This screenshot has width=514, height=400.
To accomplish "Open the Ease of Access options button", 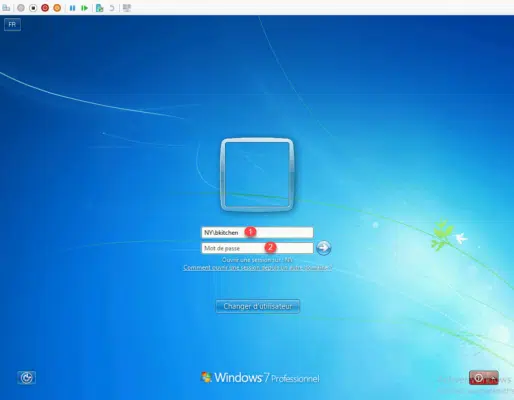I will tap(26, 378).
